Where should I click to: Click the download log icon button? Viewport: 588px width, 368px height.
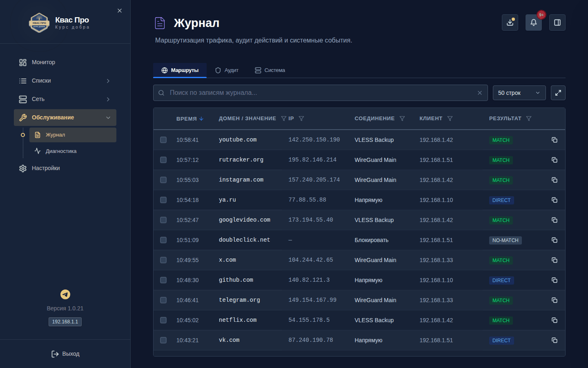tap(510, 22)
